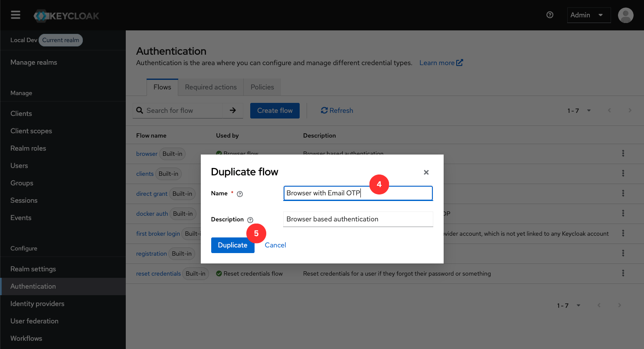Screen dimensions: 644x349
Task: Go to previous page in top pagination
Action: click(609, 110)
